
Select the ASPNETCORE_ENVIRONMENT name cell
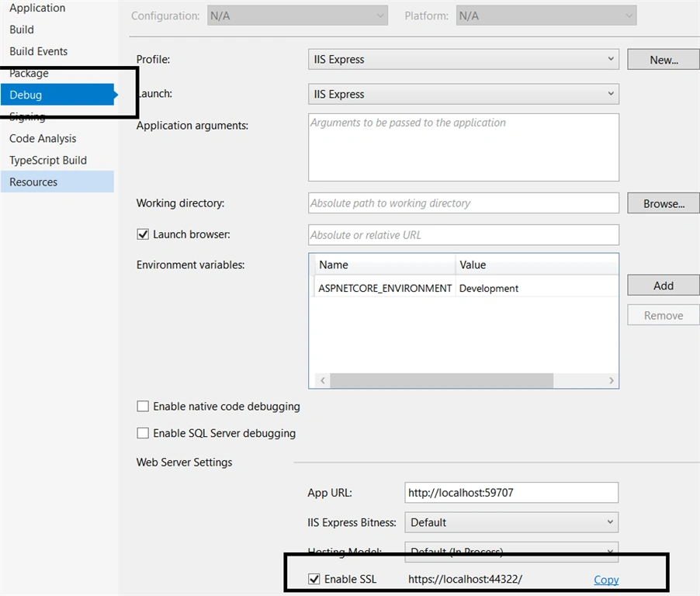(x=385, y=289)
